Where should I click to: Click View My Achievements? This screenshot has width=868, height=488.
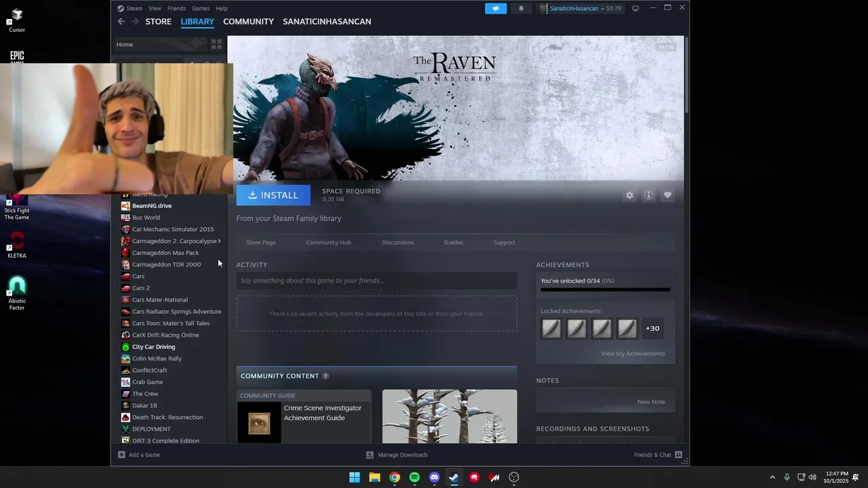[633, 353]
